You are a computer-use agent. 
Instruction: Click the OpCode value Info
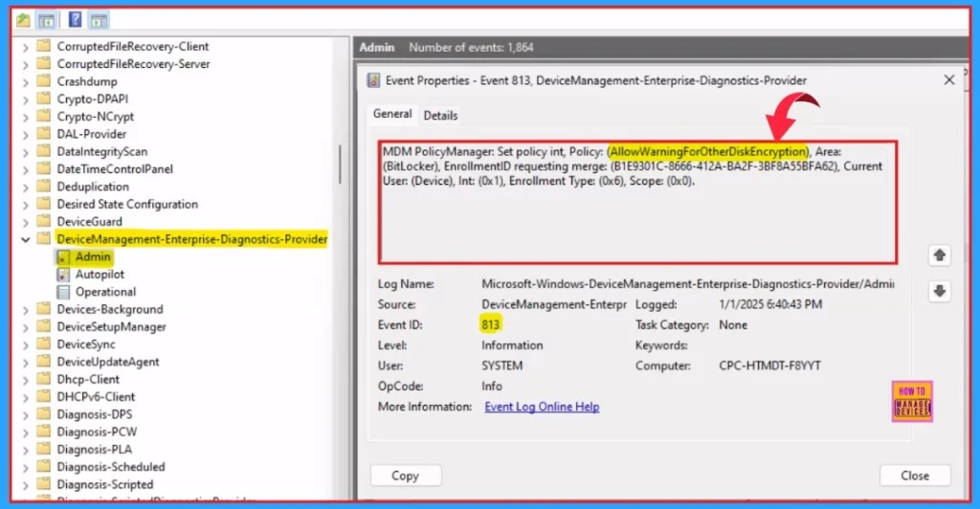click(x=492, y=387)
